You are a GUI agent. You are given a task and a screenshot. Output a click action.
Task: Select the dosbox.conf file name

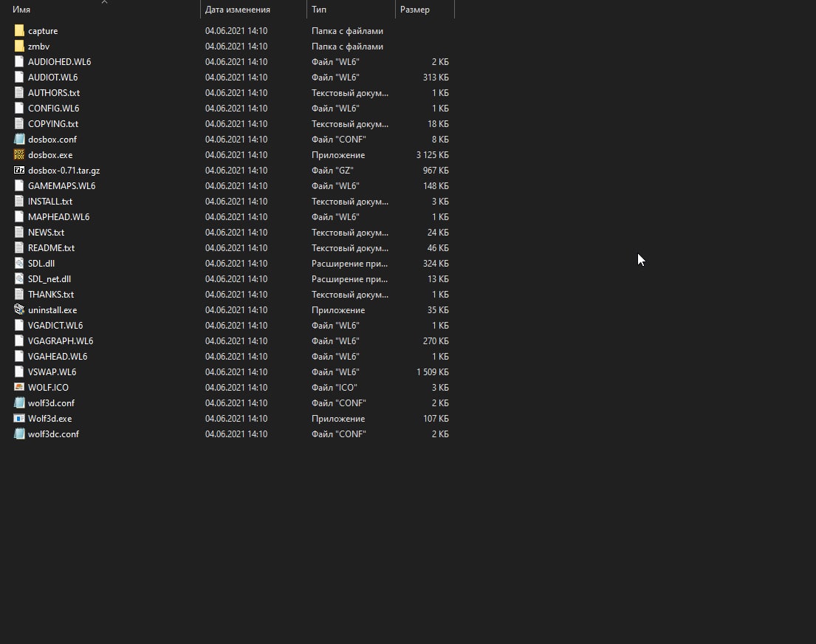(x=52, y=139)
